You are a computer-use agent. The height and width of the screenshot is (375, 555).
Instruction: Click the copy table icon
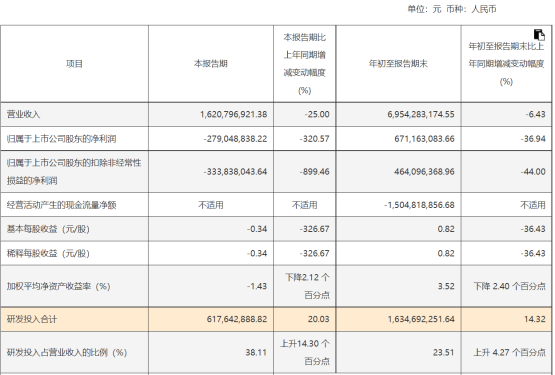click(x=539, y=35)
